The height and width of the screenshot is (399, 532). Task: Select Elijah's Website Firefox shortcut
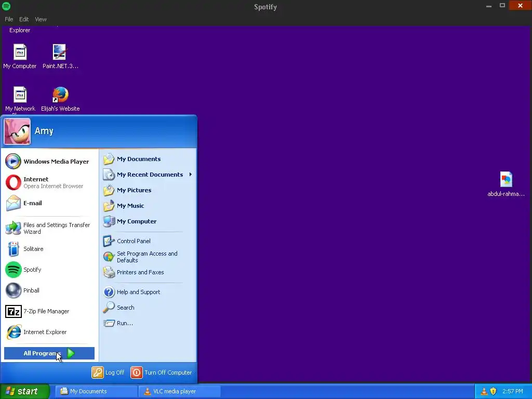click(60, 99)
